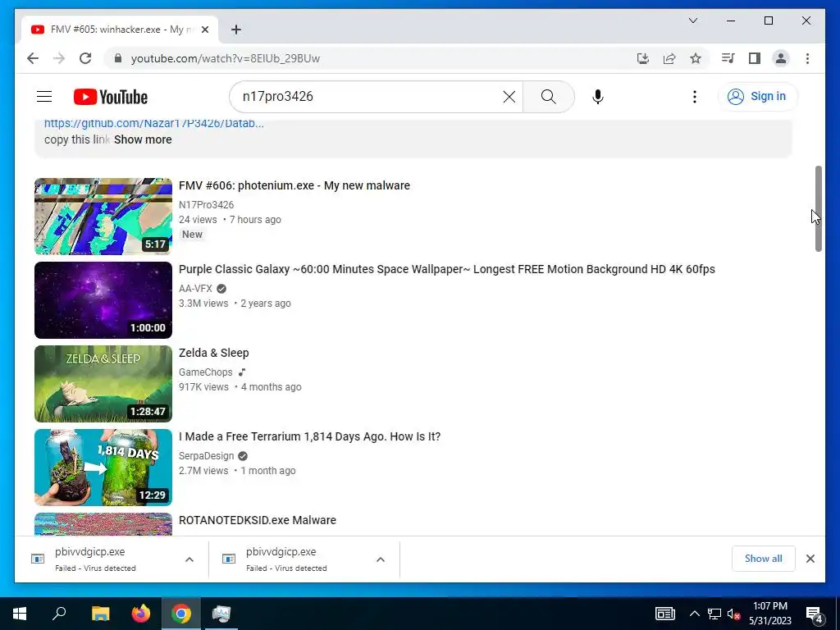Image resolution: width=840 pixels, height=630 pixels.
Task: Start voice search with the microphone
Action: [598, 97]
